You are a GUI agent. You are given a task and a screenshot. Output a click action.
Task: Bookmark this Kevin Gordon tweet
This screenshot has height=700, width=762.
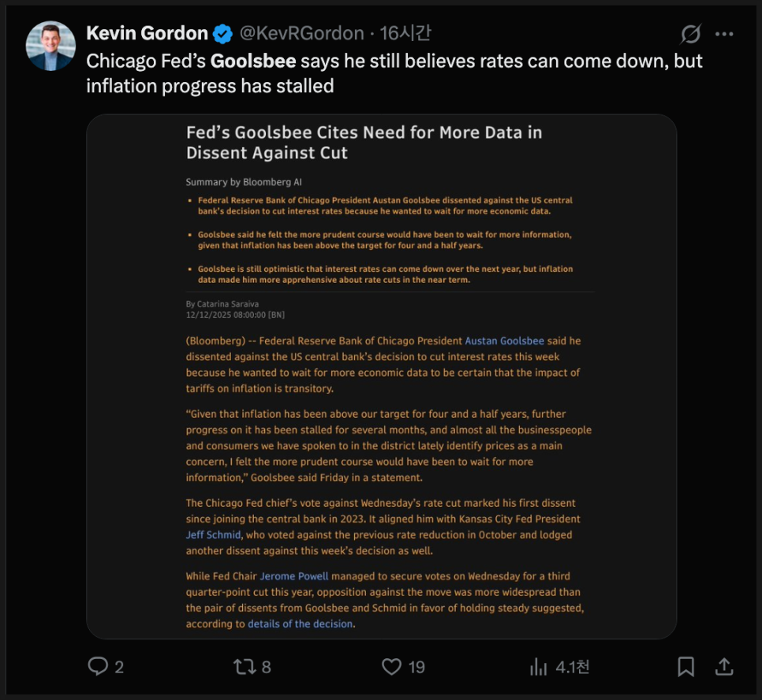pos(686,667)
